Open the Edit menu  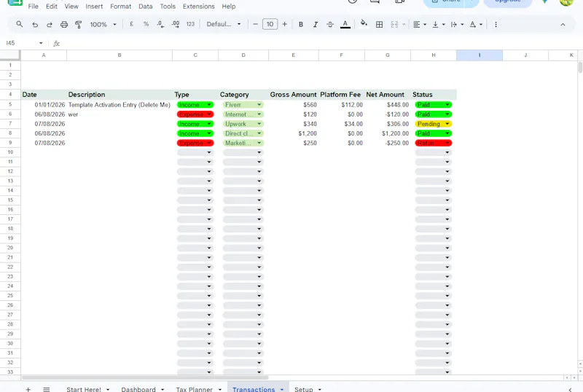tap(51, 7)
